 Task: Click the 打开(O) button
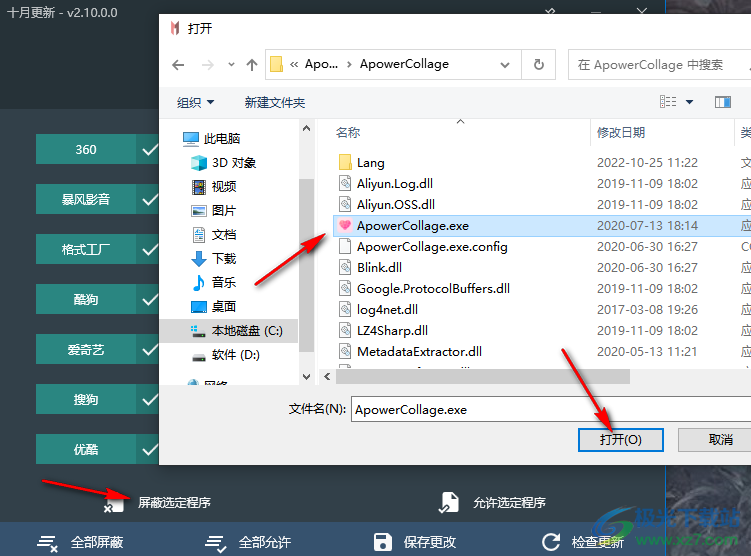[620, 440]
